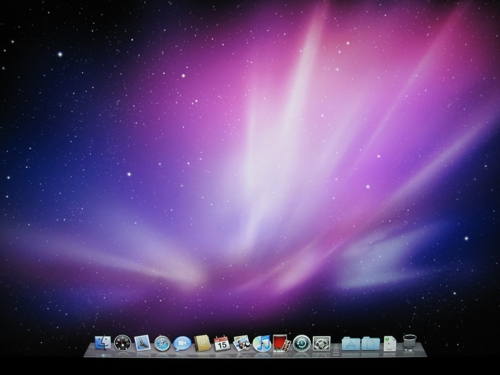Click the Dock separator divider
The image size is (500, 375).
pyautogui.click(x=336, y=347)
